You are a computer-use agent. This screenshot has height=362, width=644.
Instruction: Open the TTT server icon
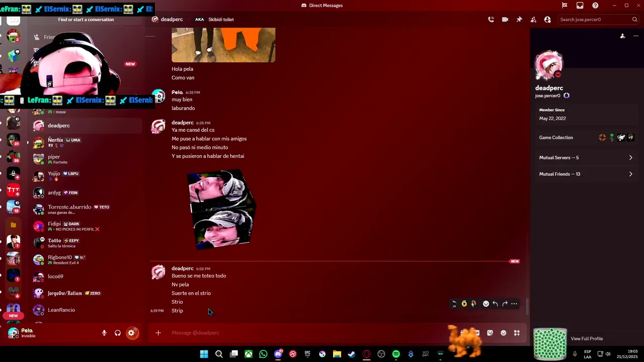[14, 191]
